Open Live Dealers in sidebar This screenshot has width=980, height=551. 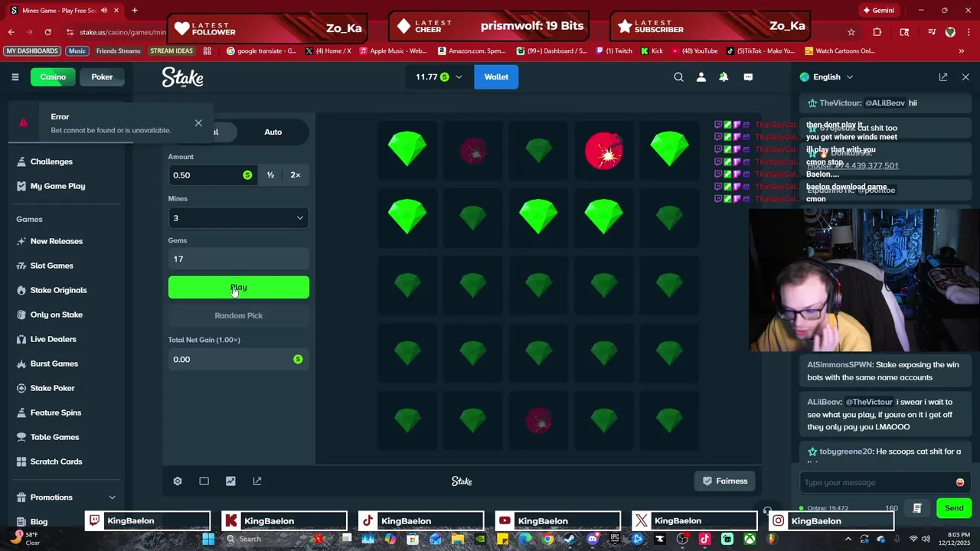(x=53, y=339)
